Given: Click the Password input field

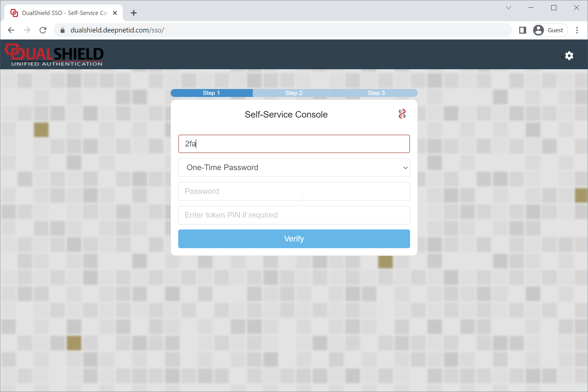Looking at the screenshot, I should coord(294,191).
